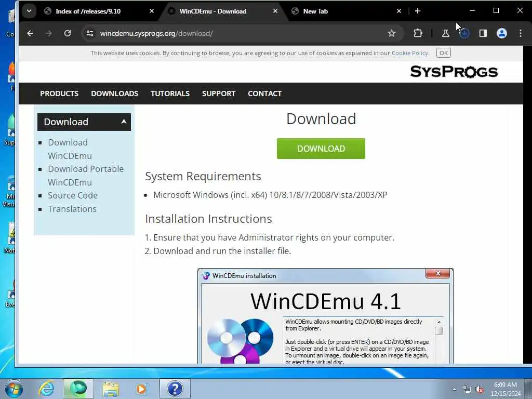Open the browser taskbar icon next to Internet Explorer

click(x=78, y=389)
